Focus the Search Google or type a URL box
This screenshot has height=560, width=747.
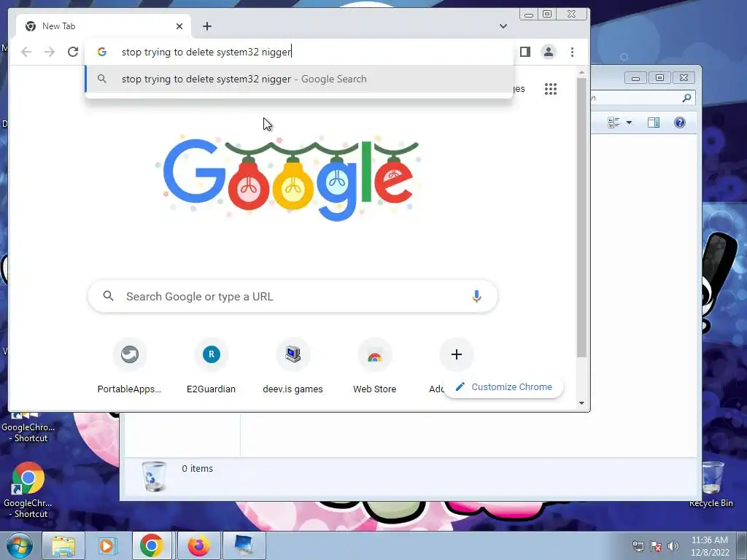(293, 296)
